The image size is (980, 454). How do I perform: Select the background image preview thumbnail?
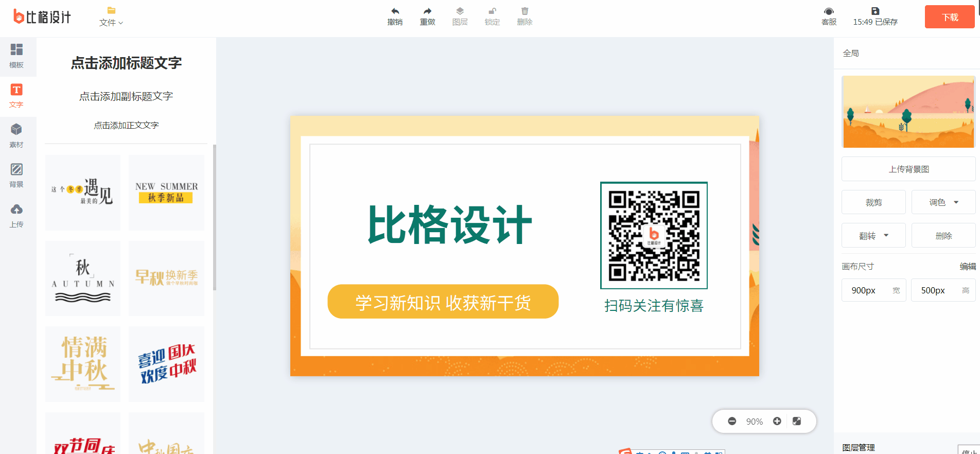point(908,112)
